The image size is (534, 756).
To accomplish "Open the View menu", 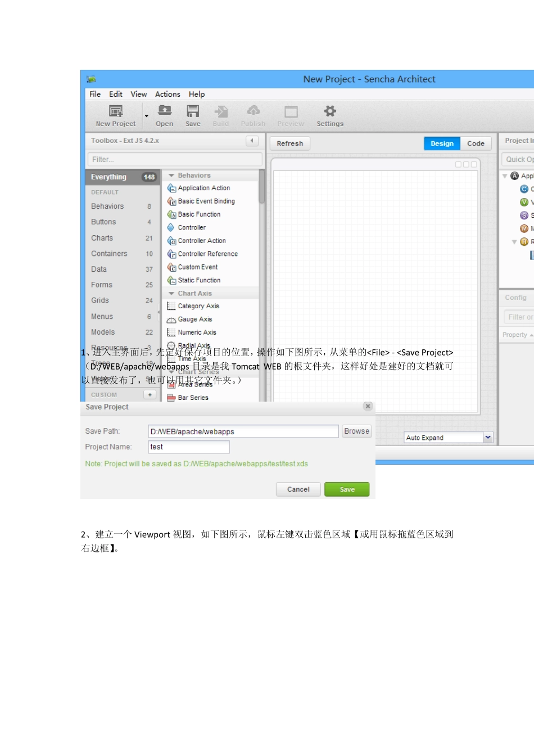I will pyautogui.click(x=139, y=94).
